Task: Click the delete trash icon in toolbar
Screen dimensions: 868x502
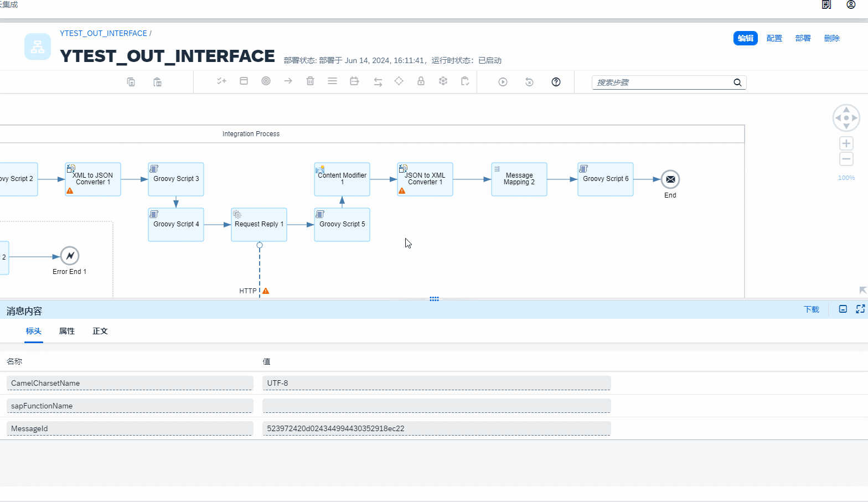Action: (310, 81)
